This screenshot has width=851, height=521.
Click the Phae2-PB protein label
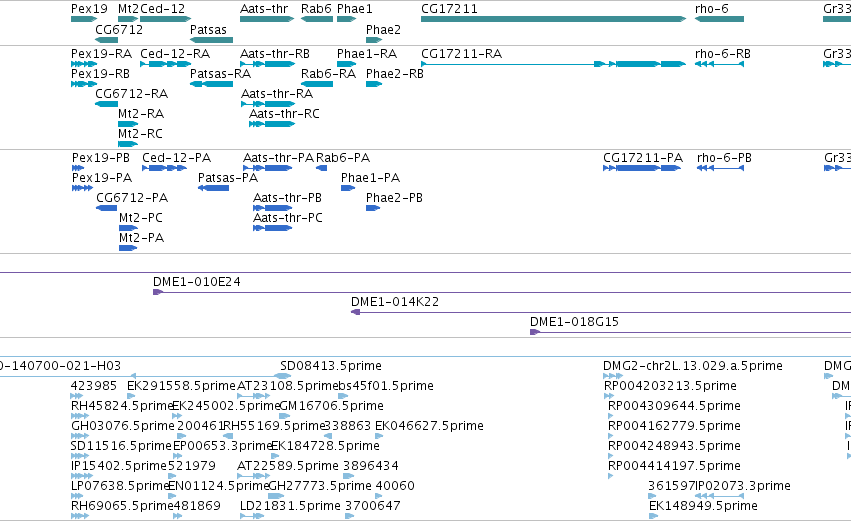(x=394, y=198)
